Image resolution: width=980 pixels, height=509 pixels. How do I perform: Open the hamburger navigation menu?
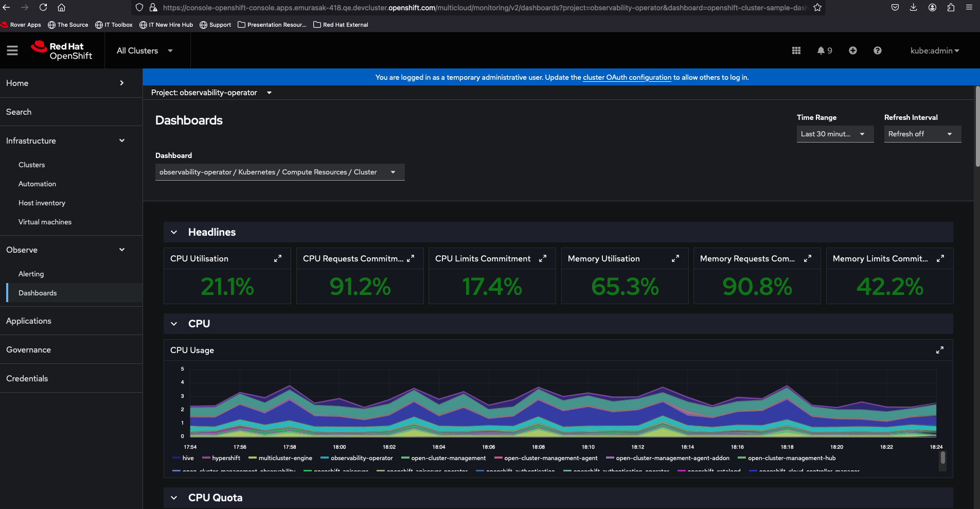tap(12, 50)
